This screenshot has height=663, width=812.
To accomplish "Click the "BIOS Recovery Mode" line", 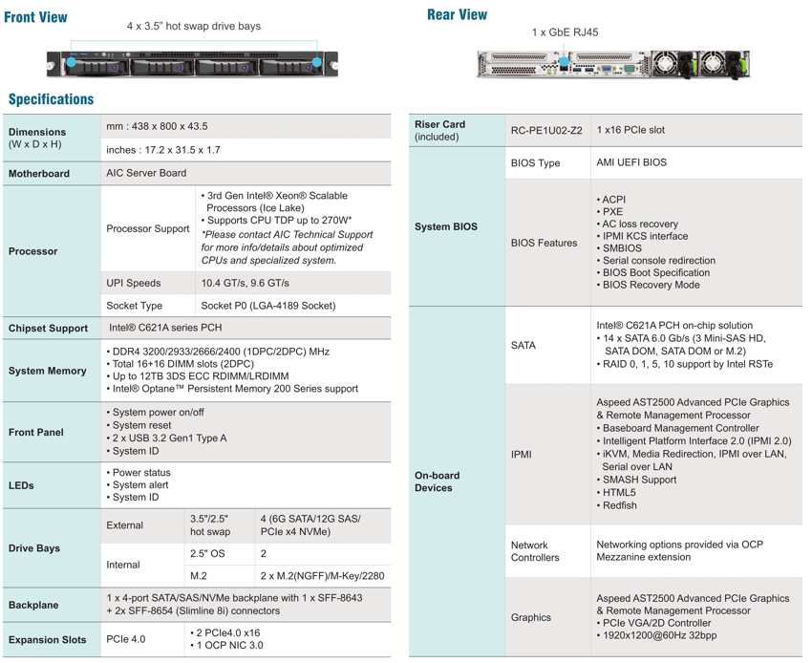I will point(649,285).
